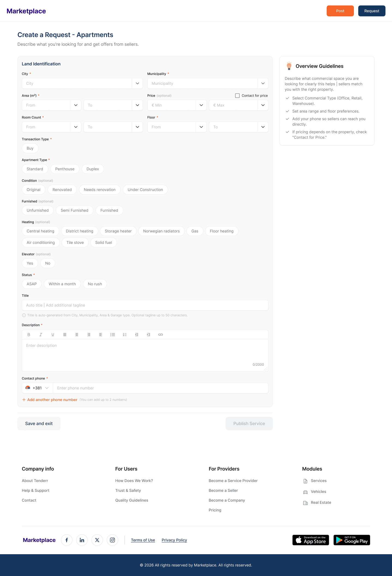Click the lightbulb icon in Overview Guidelines

tap(289, 66)
